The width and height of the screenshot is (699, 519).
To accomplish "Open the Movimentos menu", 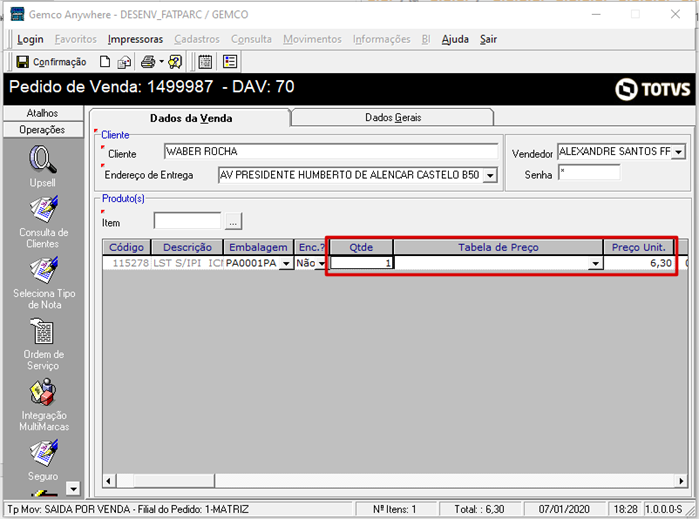I will click(312, 39).
